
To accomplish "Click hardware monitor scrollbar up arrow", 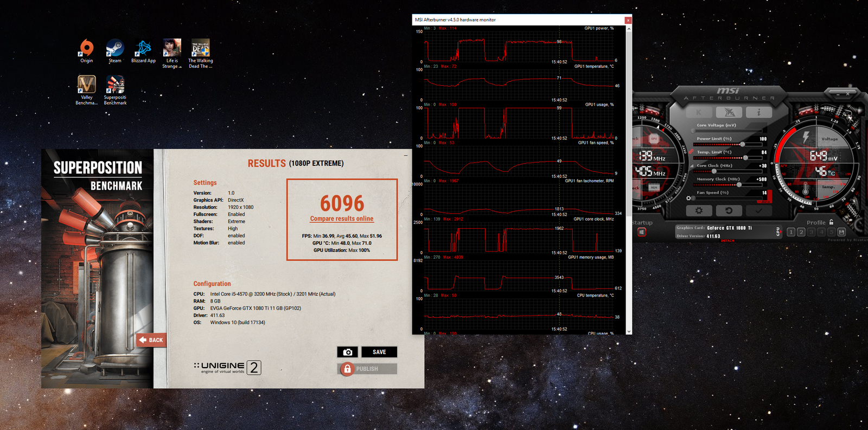I will coord(629,28).
